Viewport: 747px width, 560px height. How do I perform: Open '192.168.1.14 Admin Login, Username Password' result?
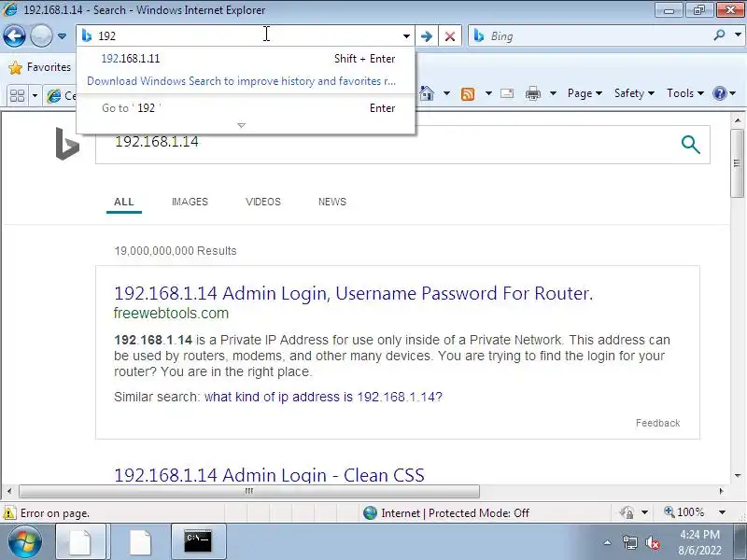(x=354, y=293)
